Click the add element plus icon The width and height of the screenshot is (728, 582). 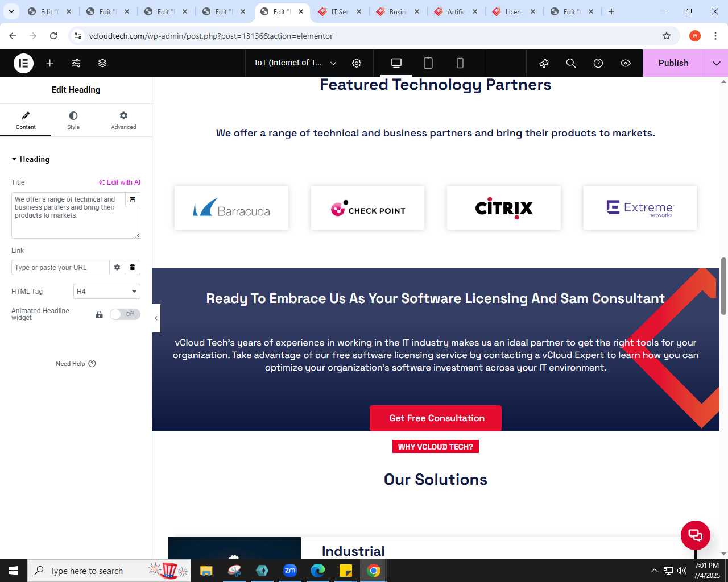pos(50,63)
